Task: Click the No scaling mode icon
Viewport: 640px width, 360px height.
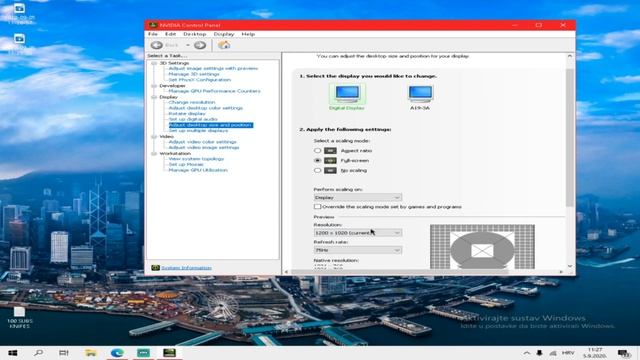Action: 330,170
